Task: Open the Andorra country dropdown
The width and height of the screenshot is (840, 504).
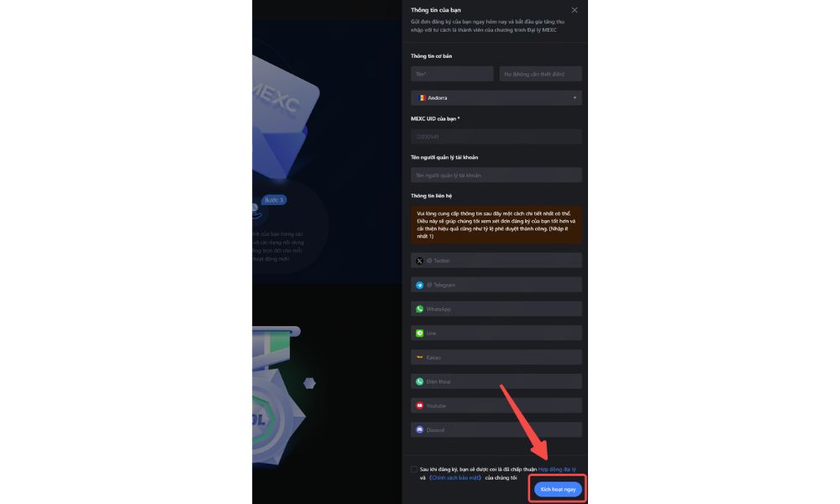Action: pyautogui.click(x=496, y=97)
